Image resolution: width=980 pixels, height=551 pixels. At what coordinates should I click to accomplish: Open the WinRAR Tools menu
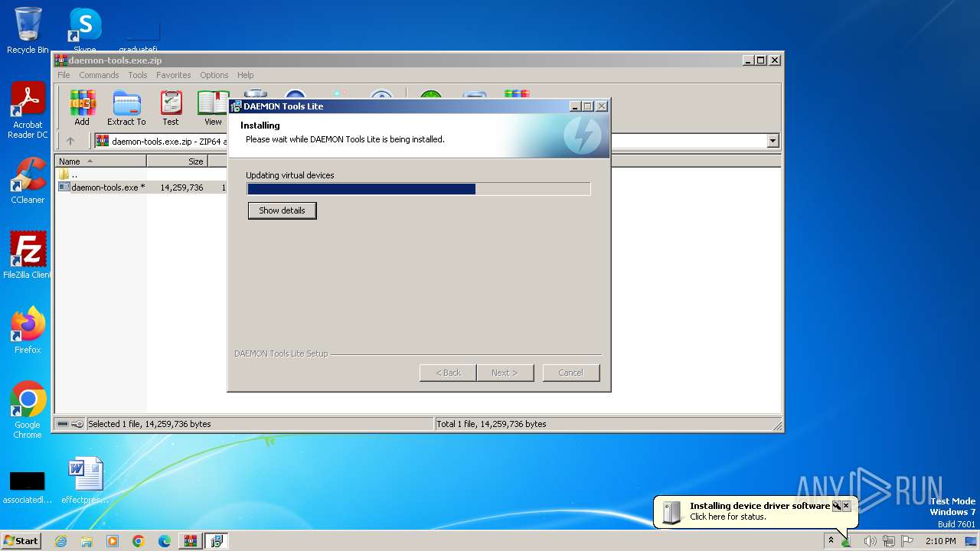click(138, 75)
